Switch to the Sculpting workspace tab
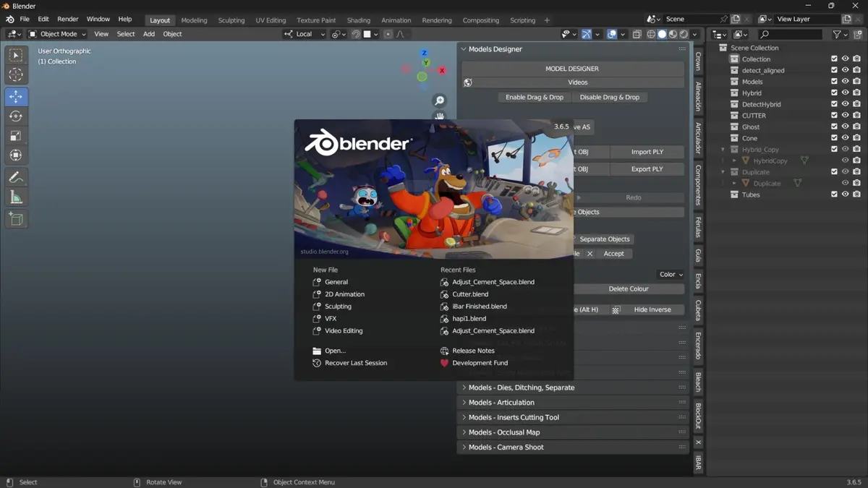The height and width of the screenshot is (488, 868). (x=231, y=20)
